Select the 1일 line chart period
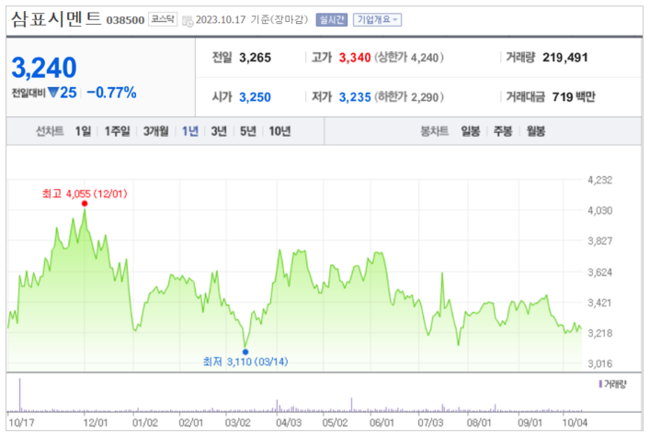The width and height of the screenshot is (650, 444). click(x=83, y=131)
